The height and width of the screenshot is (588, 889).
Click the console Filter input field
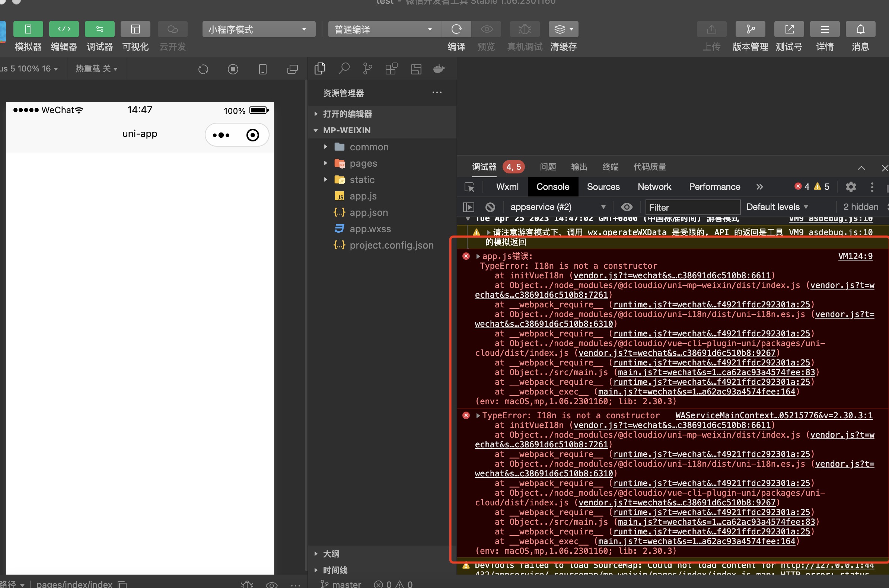click(x=692, y=207)
